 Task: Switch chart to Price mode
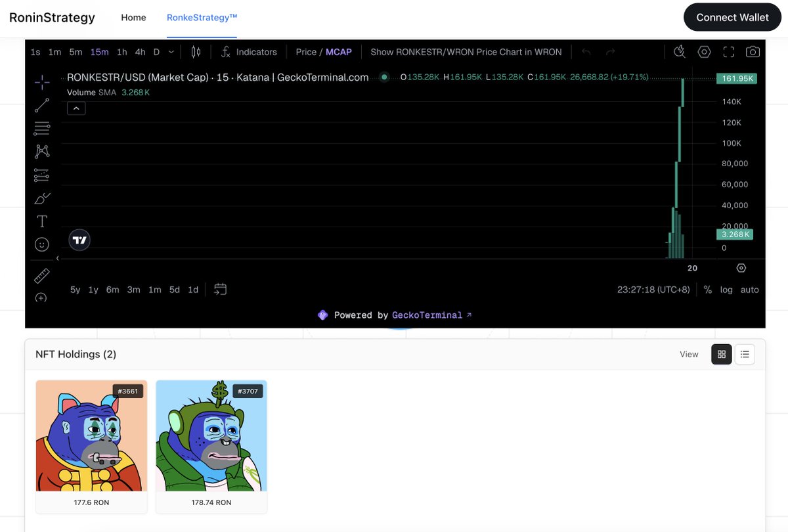306,52
